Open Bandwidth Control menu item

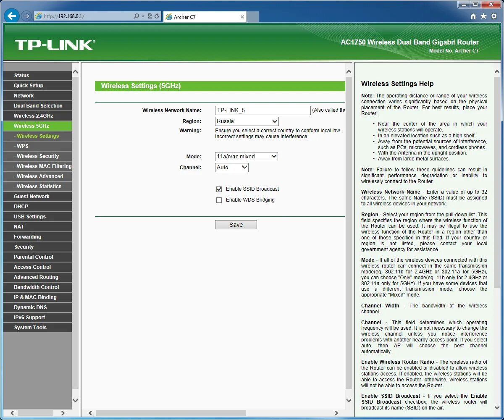pyautogui.click(x=37, y=287)
